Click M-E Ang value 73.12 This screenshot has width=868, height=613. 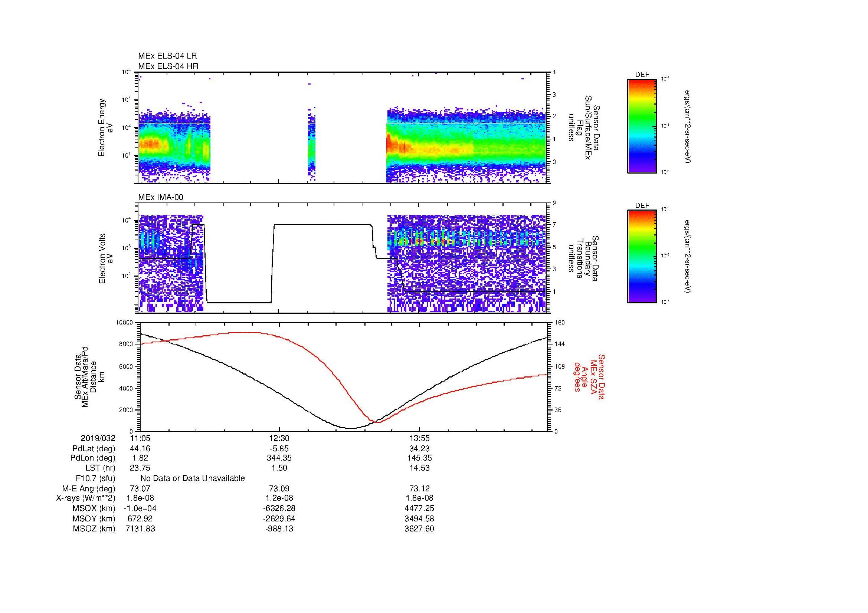point(419,488)
